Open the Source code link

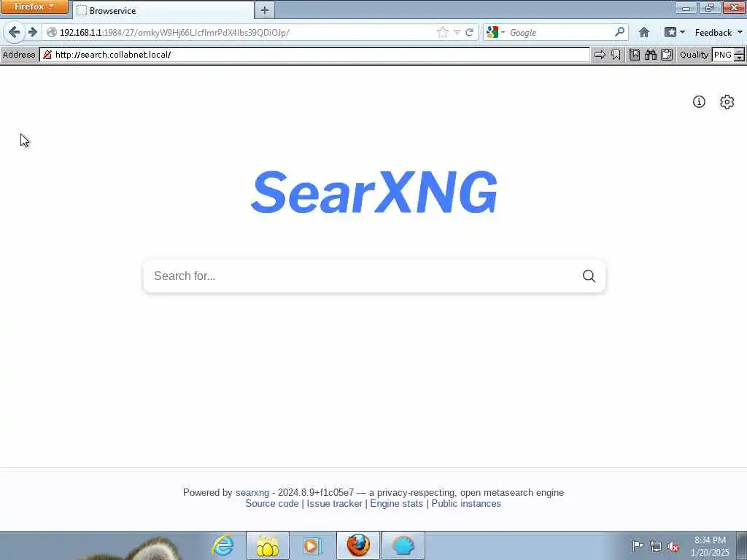coord(272,503)
